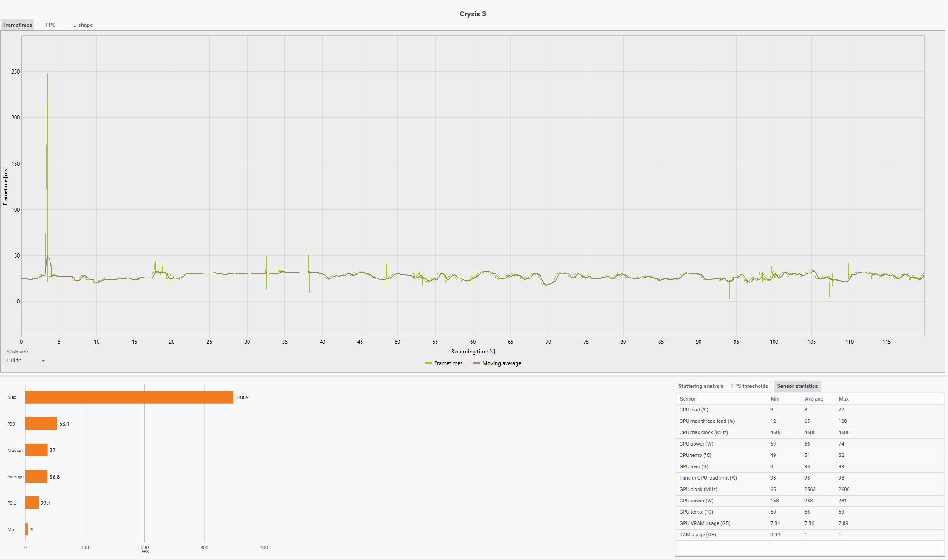Open the L-shape tab
Image resolution: width=948 pixels, height=560 pixels.
pos(83,25)
